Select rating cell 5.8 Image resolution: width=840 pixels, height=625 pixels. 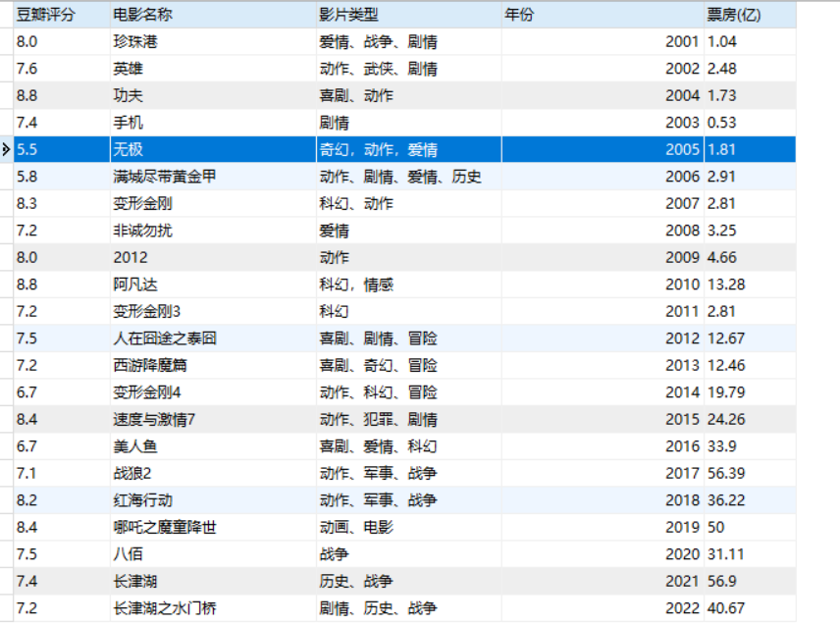pyautogui.click(x=62, y=177)
